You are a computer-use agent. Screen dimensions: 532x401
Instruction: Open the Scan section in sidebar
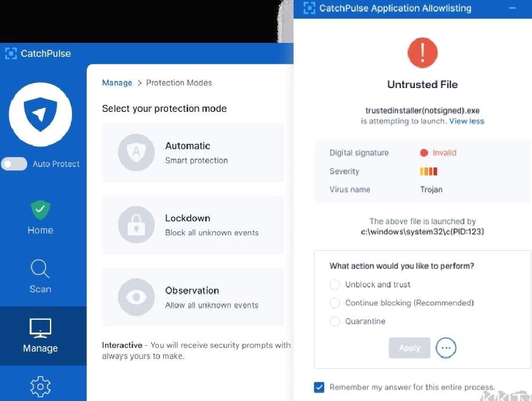[41, 276]
